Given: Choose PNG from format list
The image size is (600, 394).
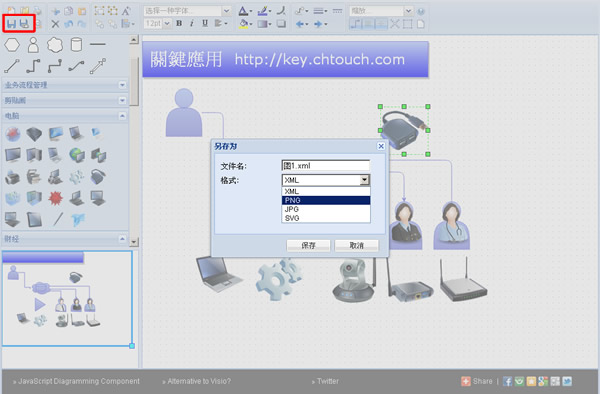Looking at the screenshot, I should (x=326, y=200).
